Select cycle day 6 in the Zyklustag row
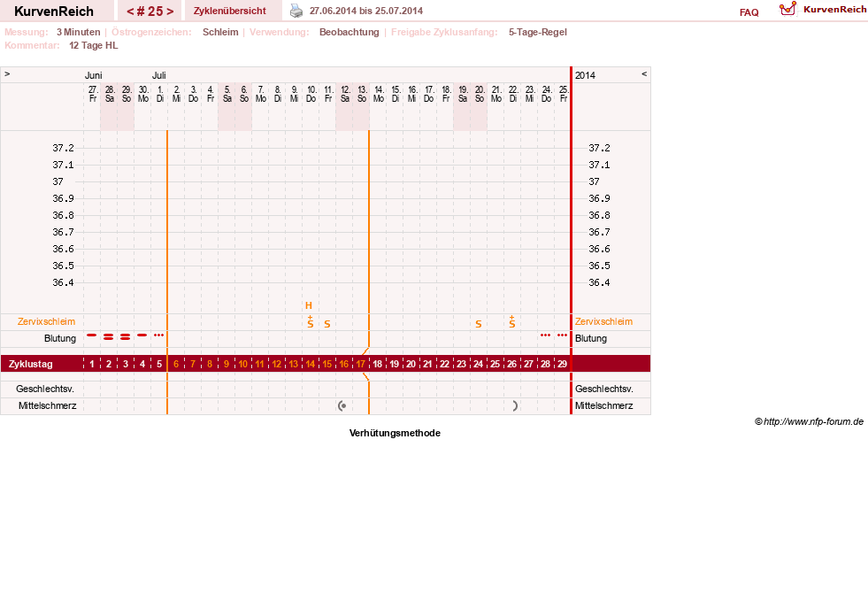The image size is (868, 609). [x=176, y=364]
